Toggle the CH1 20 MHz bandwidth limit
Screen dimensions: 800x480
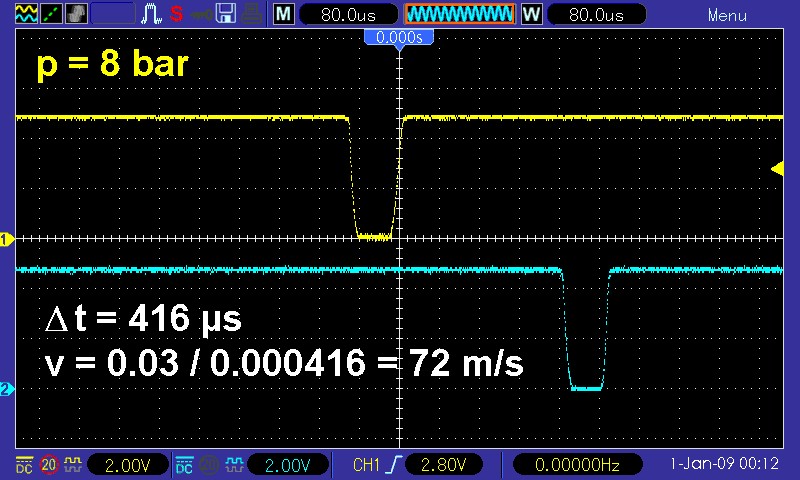click(47, 464)
